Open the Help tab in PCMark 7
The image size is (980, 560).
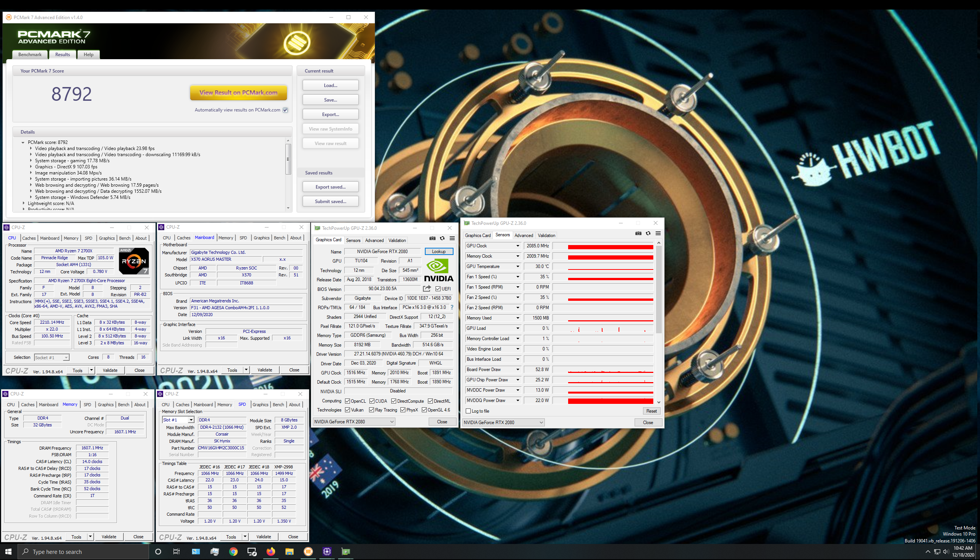click(x=89, y=55)
